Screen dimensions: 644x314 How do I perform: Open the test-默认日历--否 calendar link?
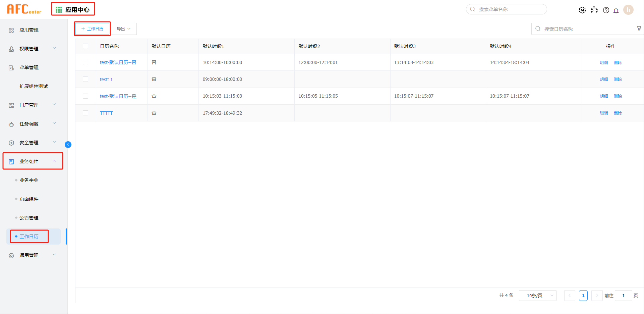coord(118,62)
